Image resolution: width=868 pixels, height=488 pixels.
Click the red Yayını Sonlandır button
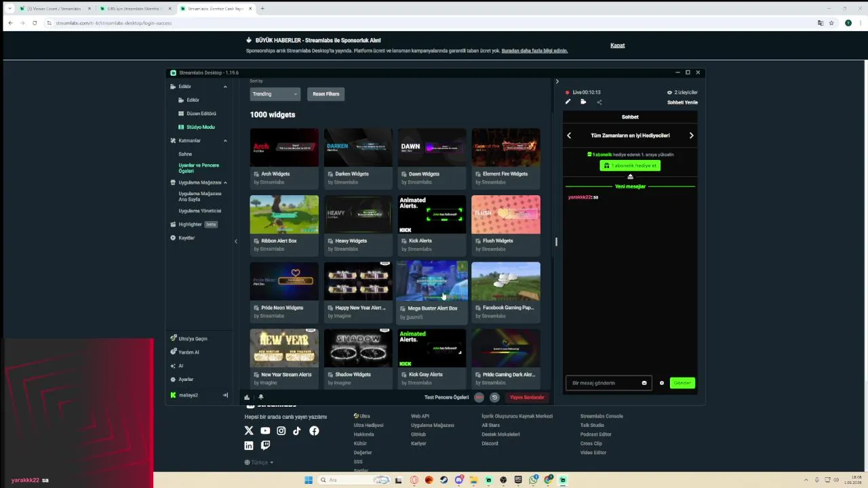pos(527,397)
